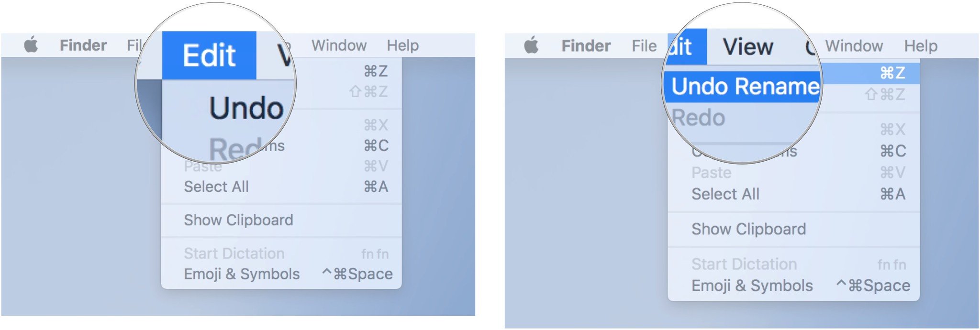Open the magnified Edit menu in left screenshot

pyautogui.click(x=209, y=55)
